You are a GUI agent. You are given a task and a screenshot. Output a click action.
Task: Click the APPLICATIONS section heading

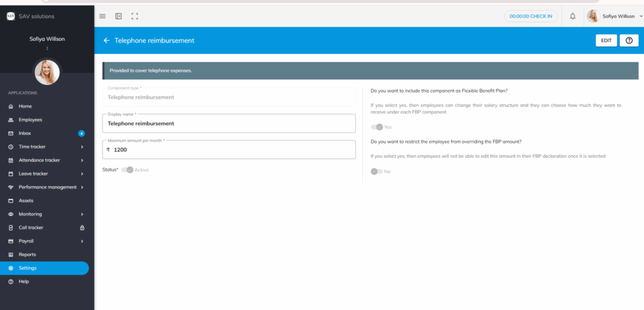(23, 93)
